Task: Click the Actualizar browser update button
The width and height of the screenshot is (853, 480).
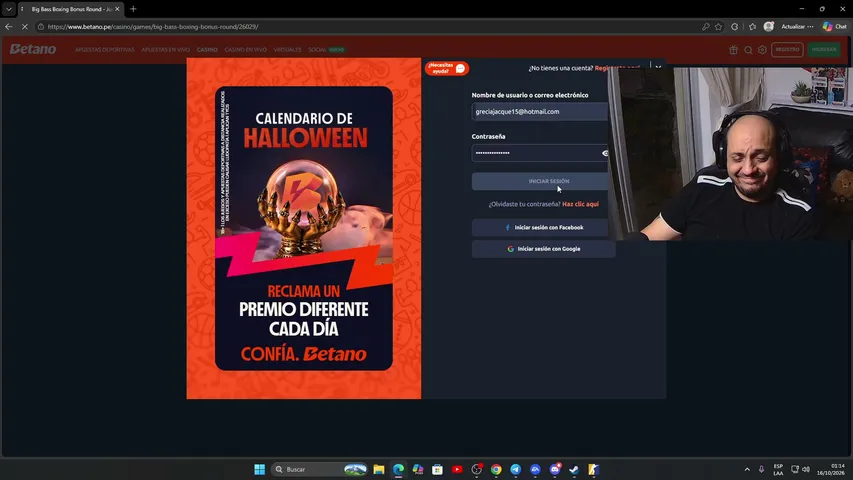Action: click(797, 26)
